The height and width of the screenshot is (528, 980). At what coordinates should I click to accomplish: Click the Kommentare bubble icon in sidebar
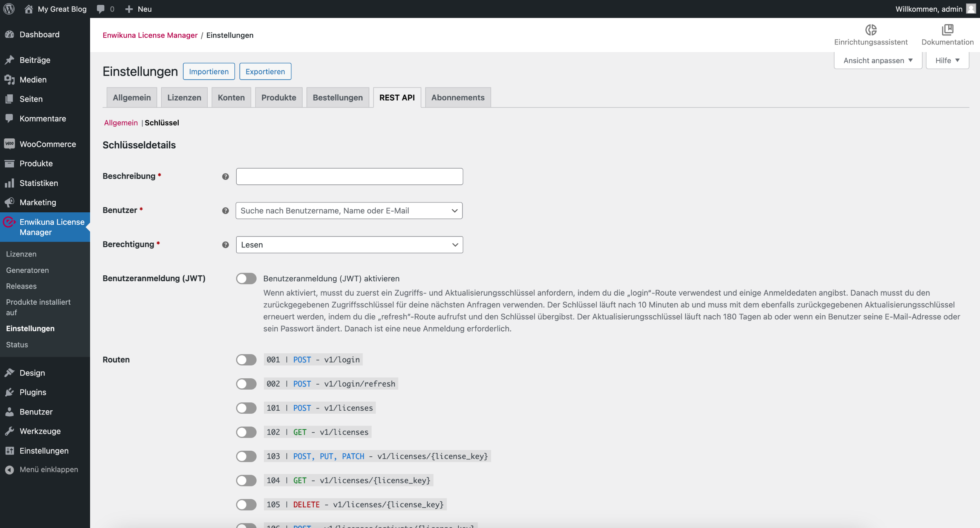[x=9, y=119]
